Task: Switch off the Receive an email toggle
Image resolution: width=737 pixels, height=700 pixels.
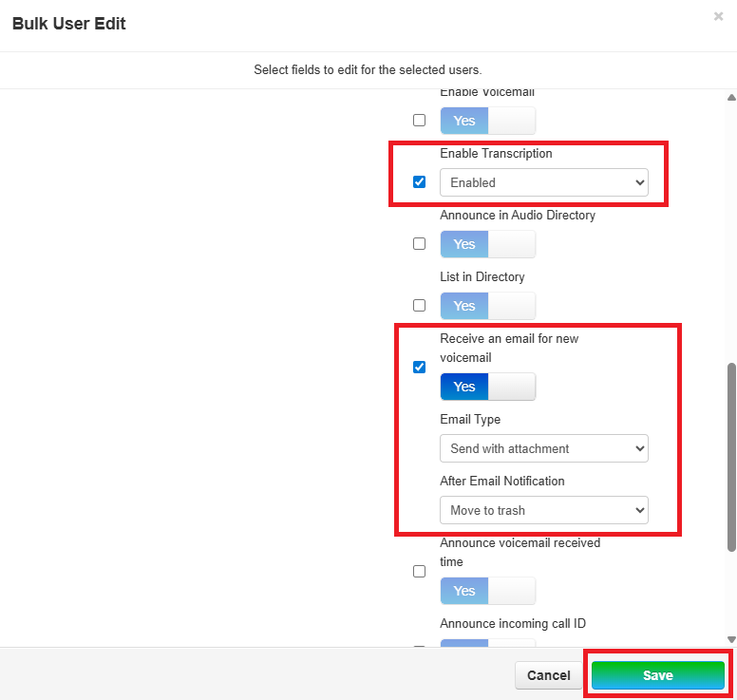Action: coord(487,387)
